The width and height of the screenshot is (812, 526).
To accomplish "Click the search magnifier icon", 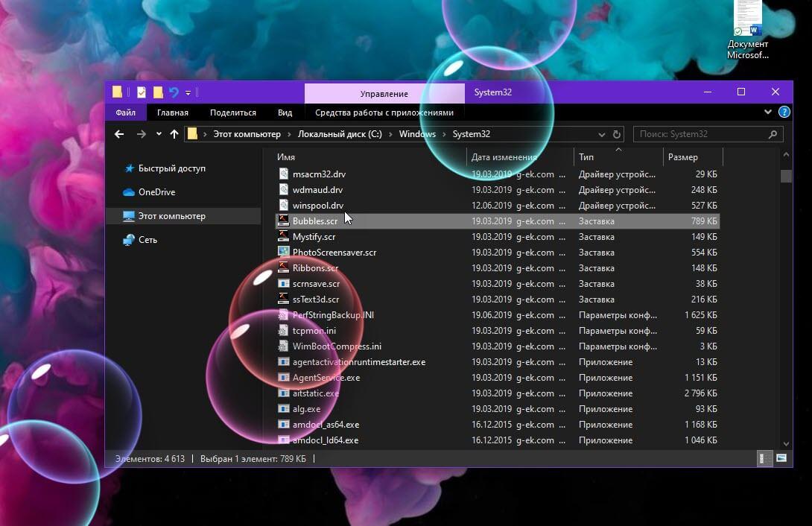I will pos(773,134).
